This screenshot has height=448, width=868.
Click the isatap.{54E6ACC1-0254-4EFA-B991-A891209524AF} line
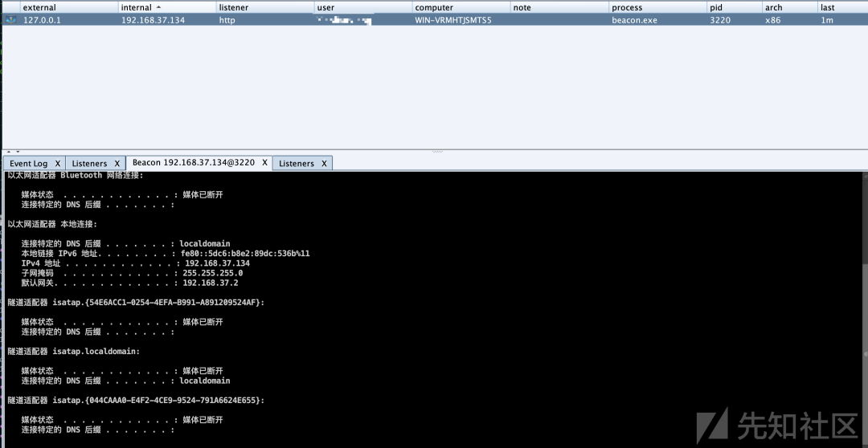pos(136,303)
